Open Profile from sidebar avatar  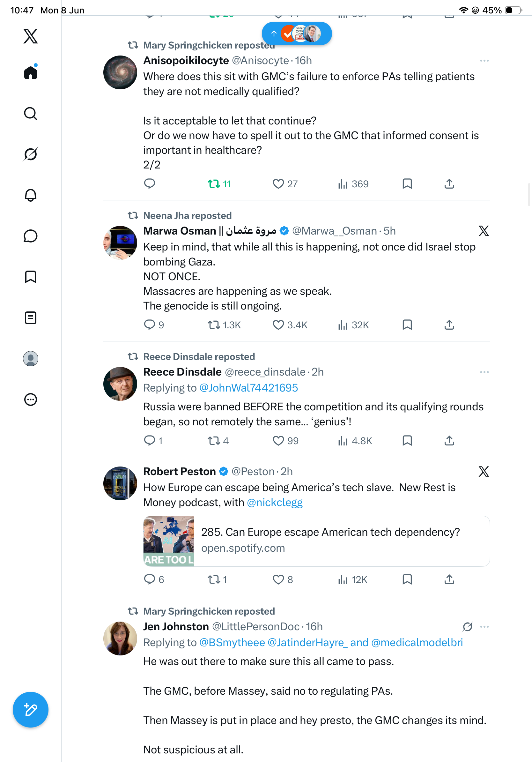tap(31, 359)
